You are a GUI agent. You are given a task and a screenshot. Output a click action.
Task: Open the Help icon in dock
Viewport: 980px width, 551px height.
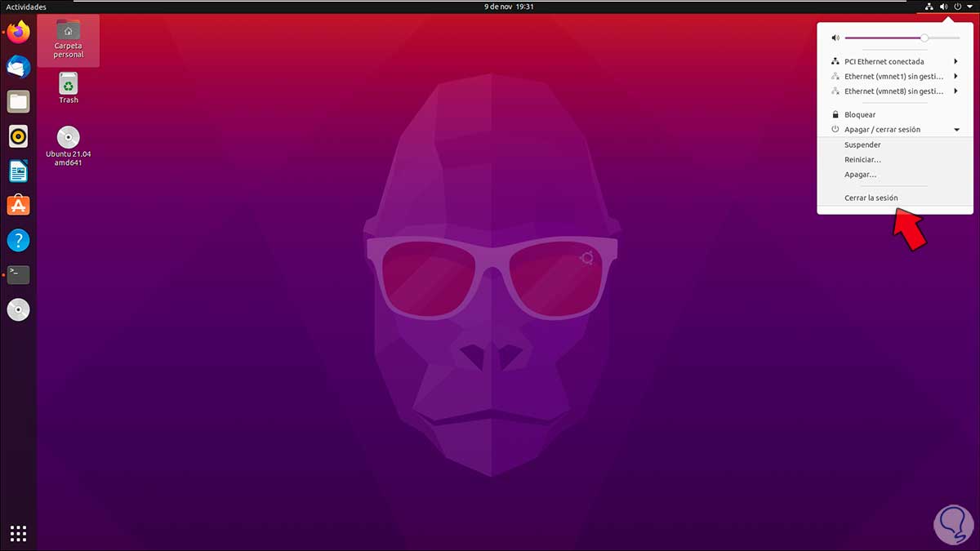(18, 240)
